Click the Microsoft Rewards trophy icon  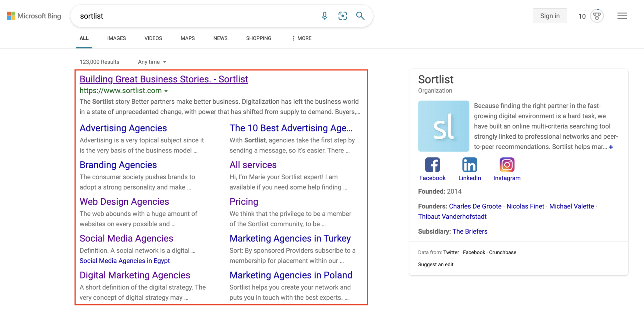coord(597,16)
